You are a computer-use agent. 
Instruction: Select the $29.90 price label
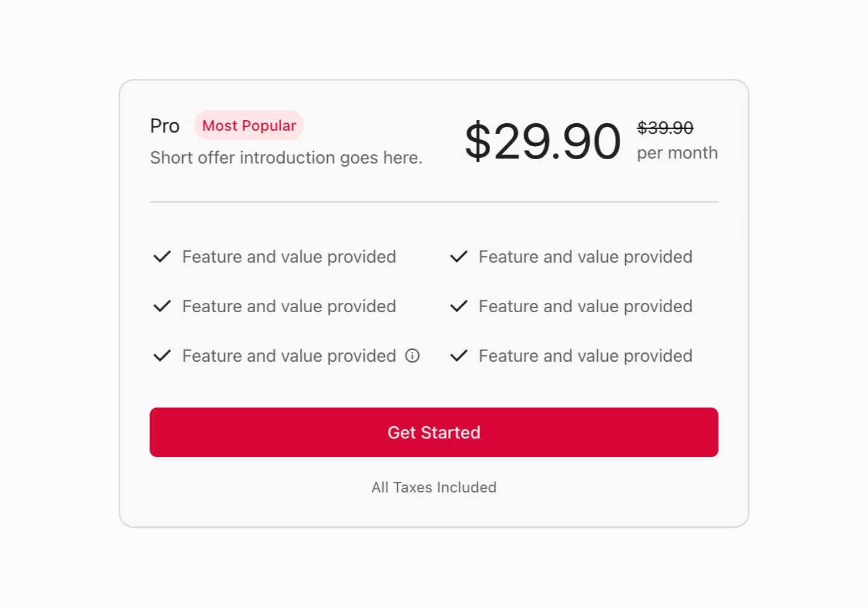click(x=542, y=141)
